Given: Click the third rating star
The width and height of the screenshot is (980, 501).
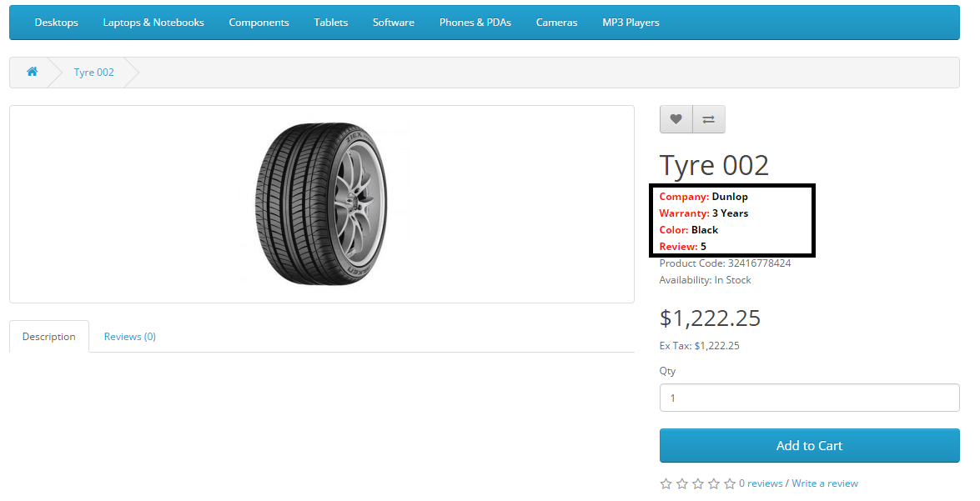Looking at the screenshot, I should (697, 483).
